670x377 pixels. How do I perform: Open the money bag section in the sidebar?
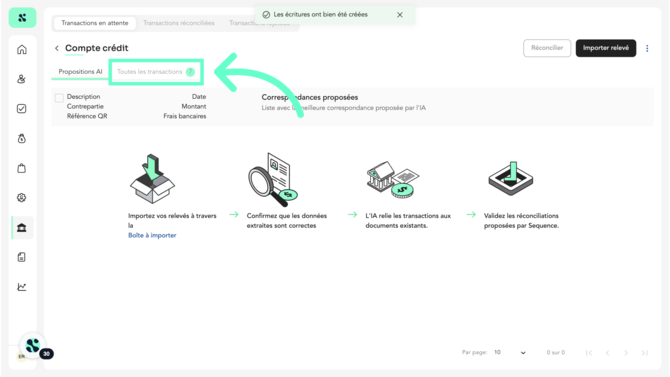click(22, 138)
